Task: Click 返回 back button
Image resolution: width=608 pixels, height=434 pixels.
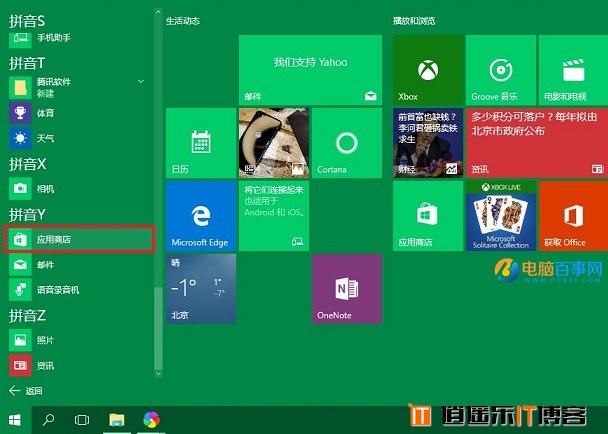Action: point(26,391)
